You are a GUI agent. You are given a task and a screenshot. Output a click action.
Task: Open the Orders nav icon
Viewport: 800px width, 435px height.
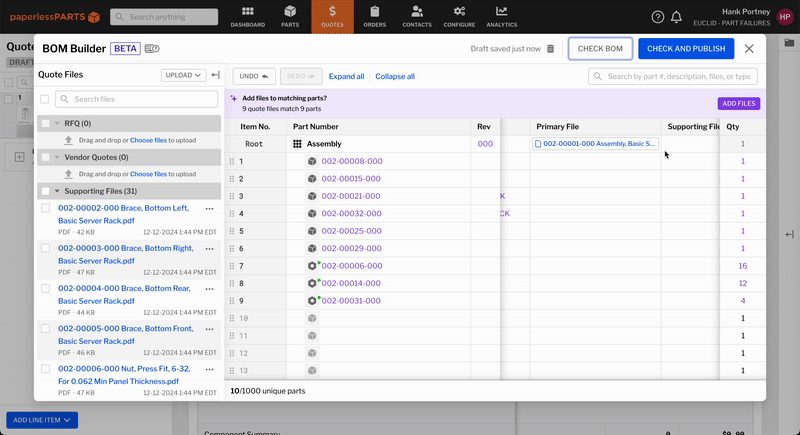(374, 17)
